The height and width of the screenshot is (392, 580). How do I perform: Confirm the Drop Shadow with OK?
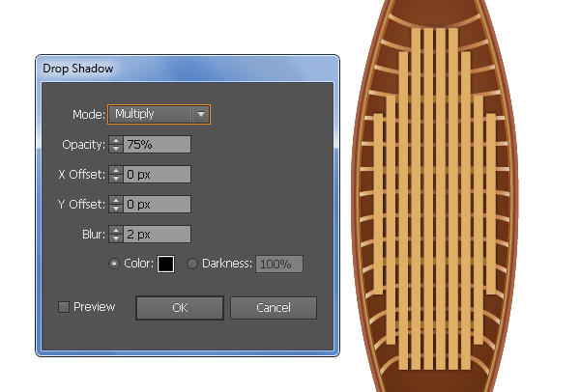coord(180,308)
